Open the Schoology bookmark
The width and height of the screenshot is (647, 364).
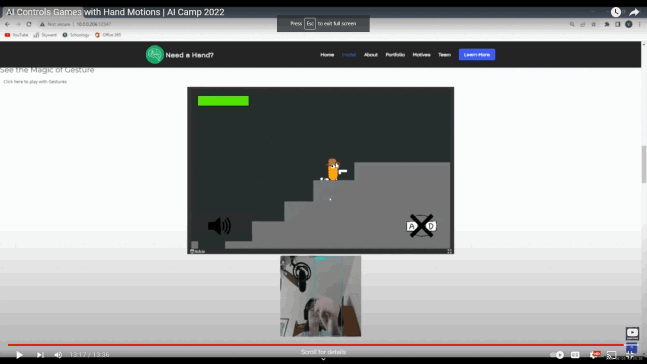(76, 35)
